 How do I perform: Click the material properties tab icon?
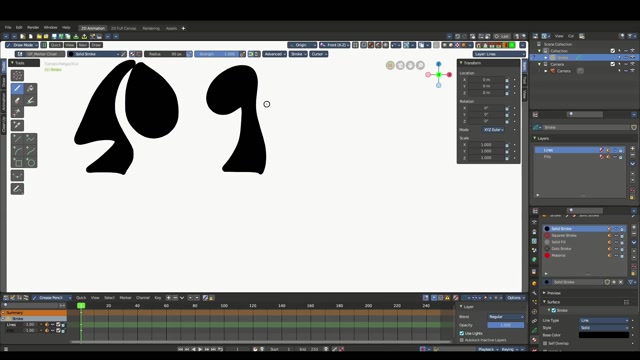coord(534,340)
